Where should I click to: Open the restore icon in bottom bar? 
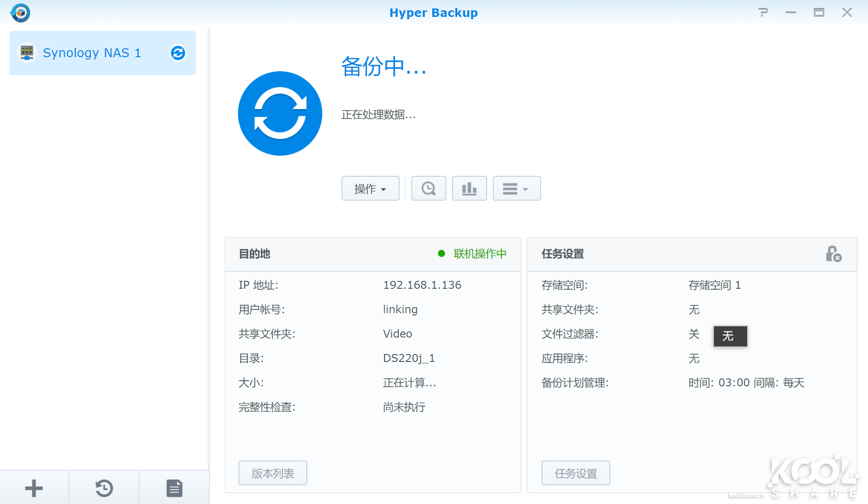pos(104,488)
